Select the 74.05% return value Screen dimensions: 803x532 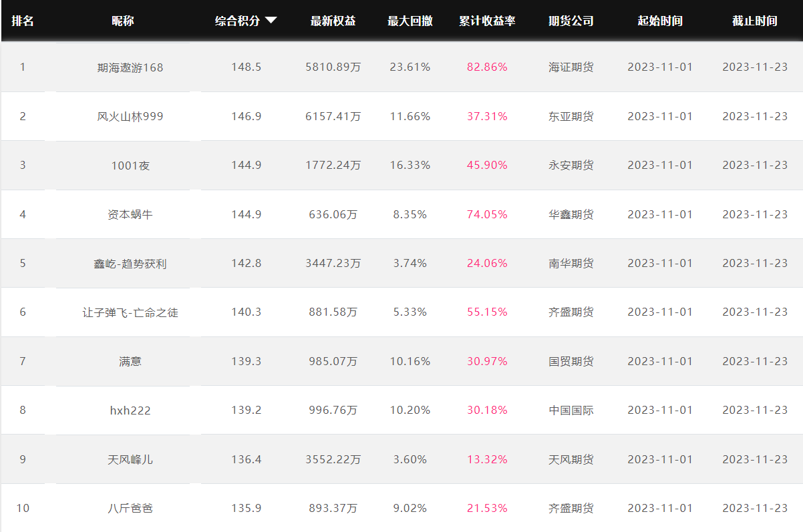pos(487,214)
